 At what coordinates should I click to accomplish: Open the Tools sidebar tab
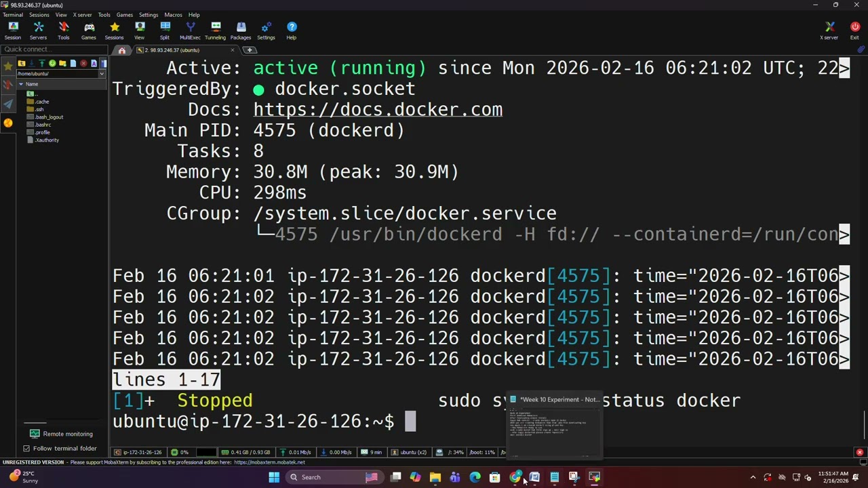click(x=8, y=85)
